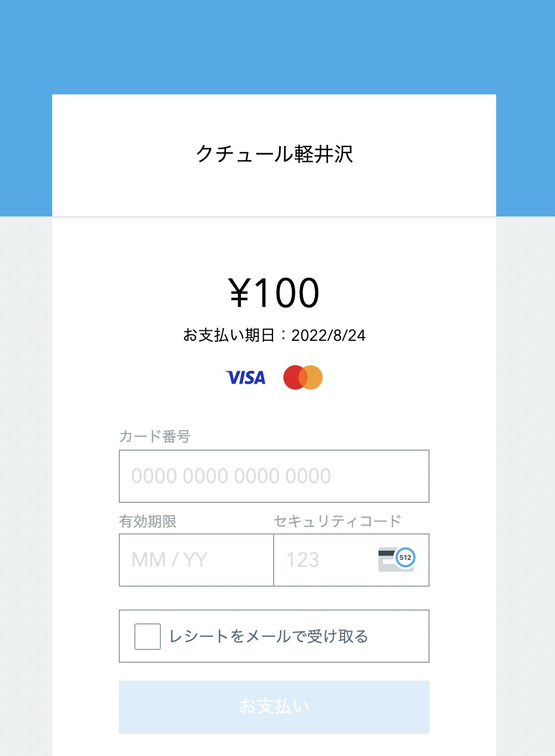Click the ¥100 payment amount

pyautogui.click(x=274, y=293)
